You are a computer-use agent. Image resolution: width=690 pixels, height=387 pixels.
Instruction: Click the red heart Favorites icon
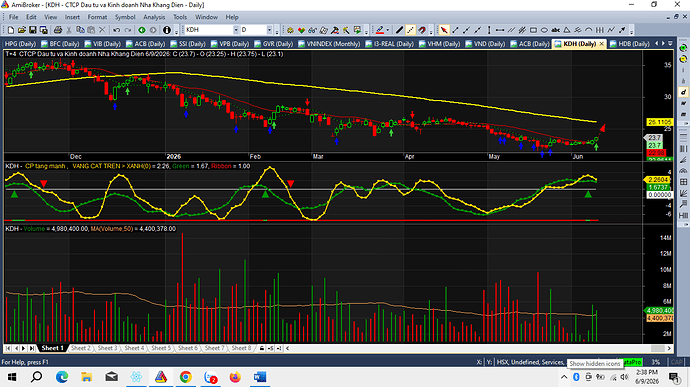(x=301, y=30)
